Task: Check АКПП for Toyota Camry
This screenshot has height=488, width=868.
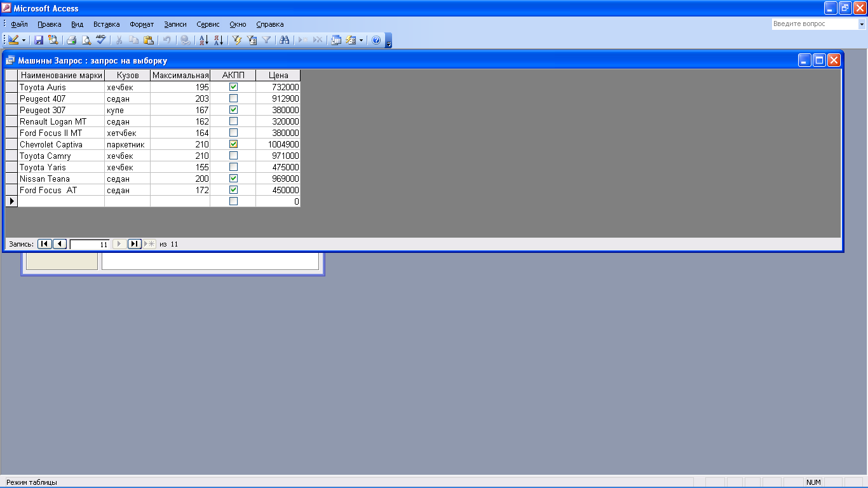Action: (x=233, y=156)
